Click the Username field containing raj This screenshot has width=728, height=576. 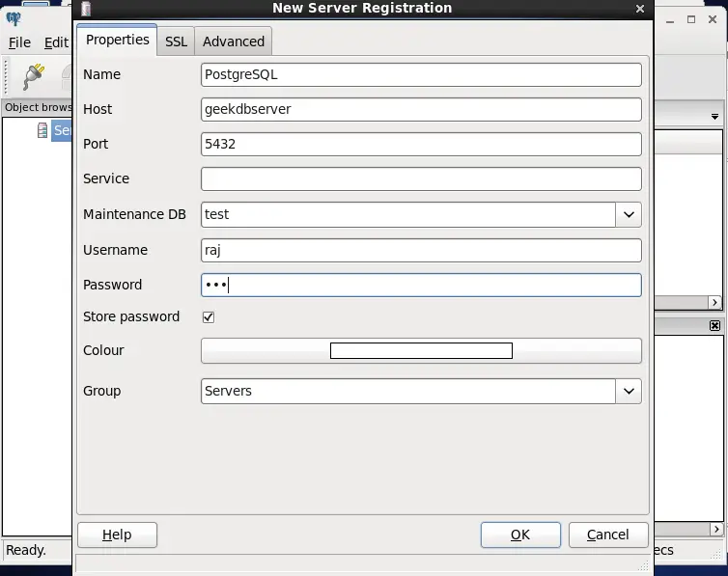coord(421,251)
